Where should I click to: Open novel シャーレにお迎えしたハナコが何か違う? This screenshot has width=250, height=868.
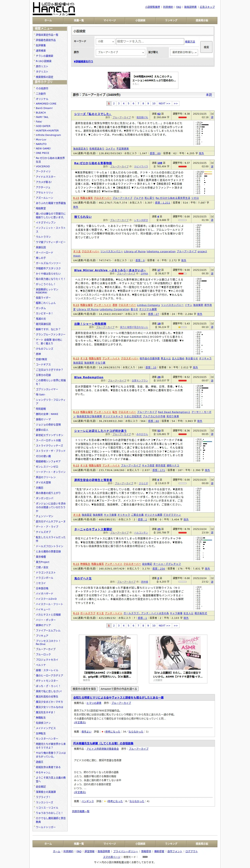click(100, 431)
